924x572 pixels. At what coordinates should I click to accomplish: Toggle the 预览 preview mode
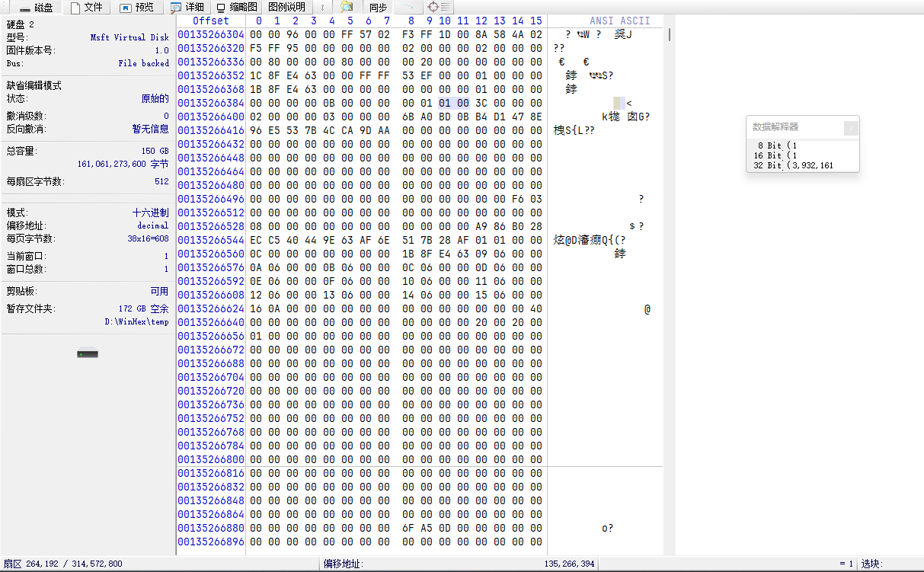[x=137, y=8]
